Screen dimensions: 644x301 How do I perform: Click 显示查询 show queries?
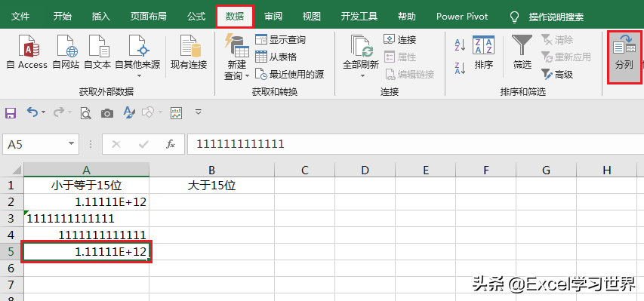pyautogui.click(x=281, y=40)
